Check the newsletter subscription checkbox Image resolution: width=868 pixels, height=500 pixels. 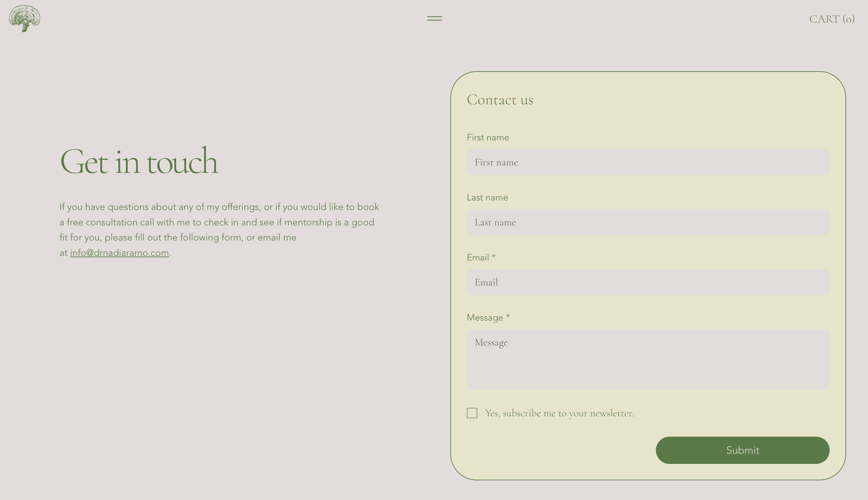(472, 413)
